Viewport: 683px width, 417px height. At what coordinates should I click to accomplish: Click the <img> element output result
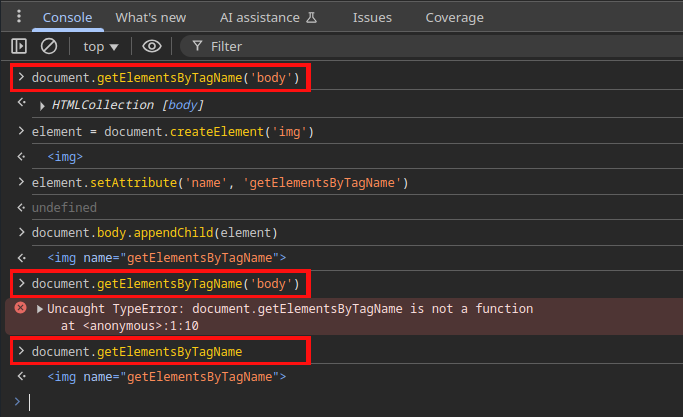click(x=65, y=157)
